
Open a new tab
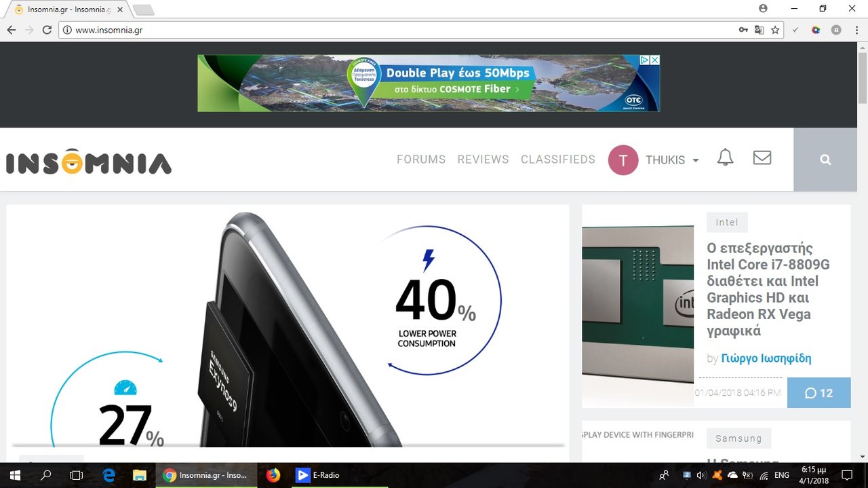(144, 10)
